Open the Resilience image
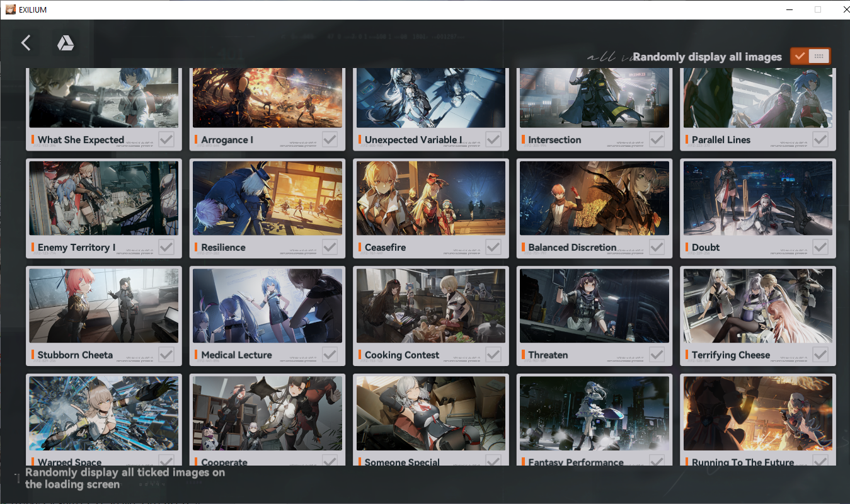The height and width of the screenshot is (504, 850). click(267, 198)
